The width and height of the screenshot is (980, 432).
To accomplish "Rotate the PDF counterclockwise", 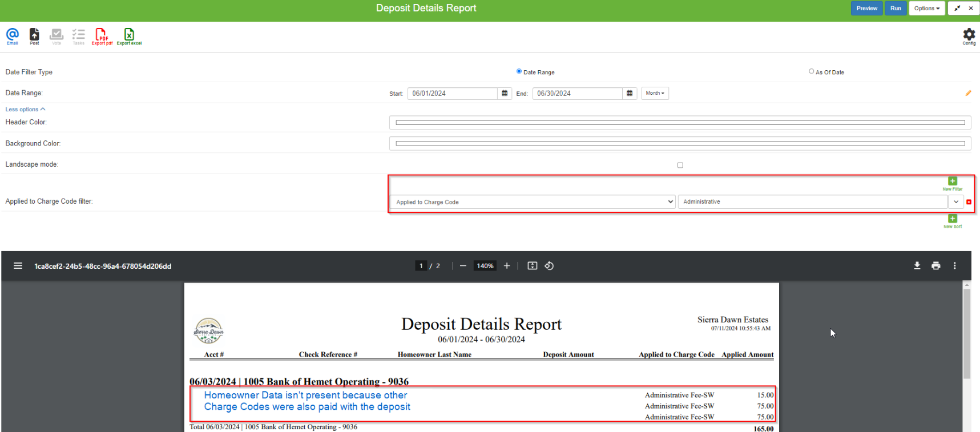I will [x=549, y=266].
